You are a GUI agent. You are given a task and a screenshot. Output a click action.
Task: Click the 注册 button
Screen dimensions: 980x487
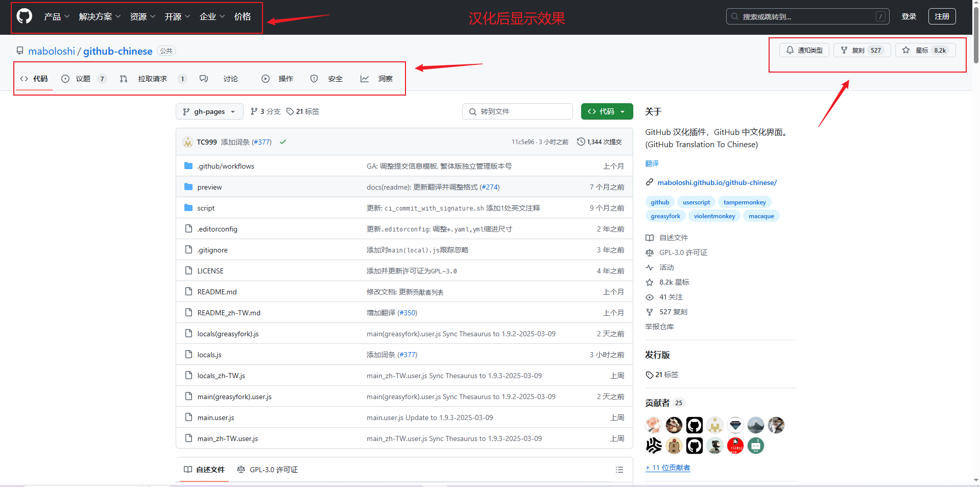[x=942, y=16]
